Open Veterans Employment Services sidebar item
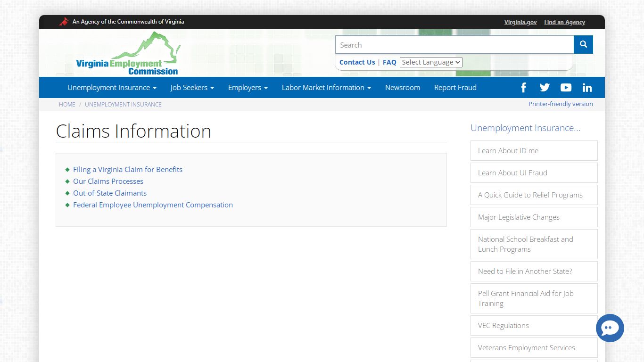 pos(534,348)
